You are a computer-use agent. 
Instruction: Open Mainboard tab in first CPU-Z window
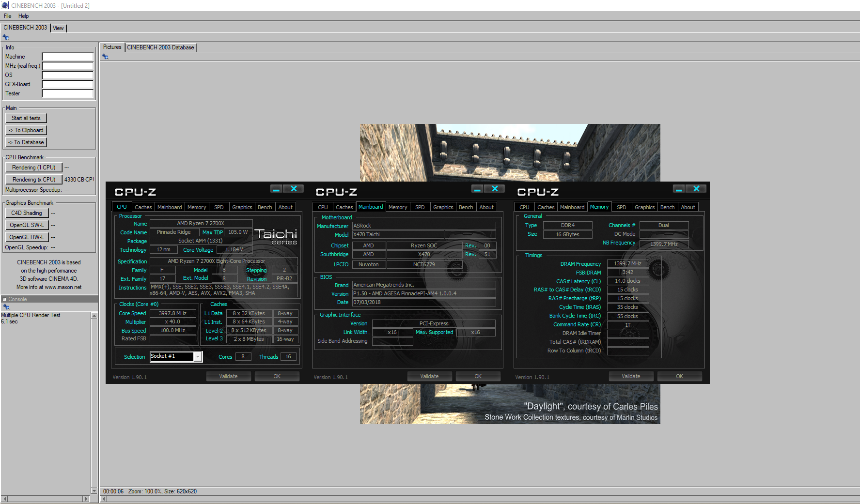(170, 207)
